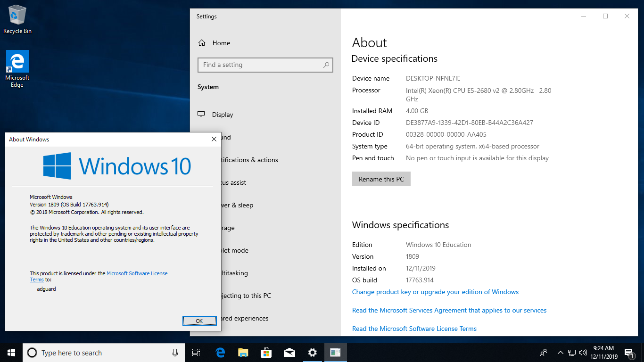Open Microsoft Store from the taskbar

(266, 353)
